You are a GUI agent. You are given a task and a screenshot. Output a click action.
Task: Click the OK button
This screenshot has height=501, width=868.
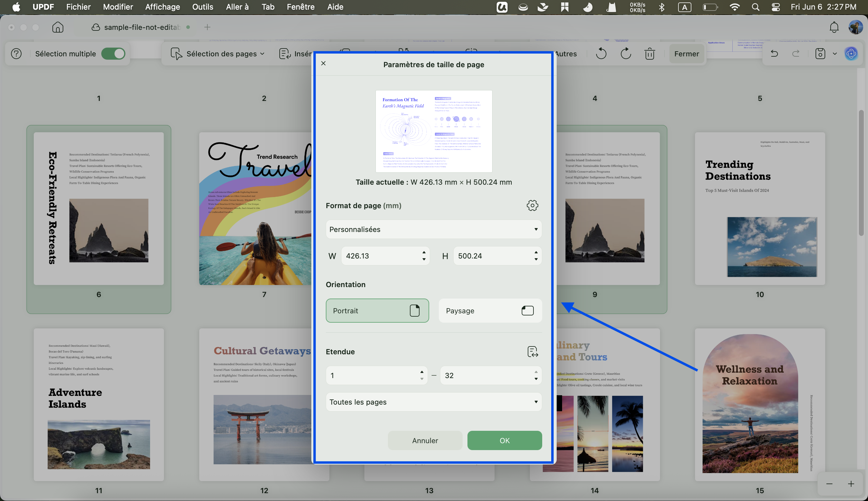[505, 440]
